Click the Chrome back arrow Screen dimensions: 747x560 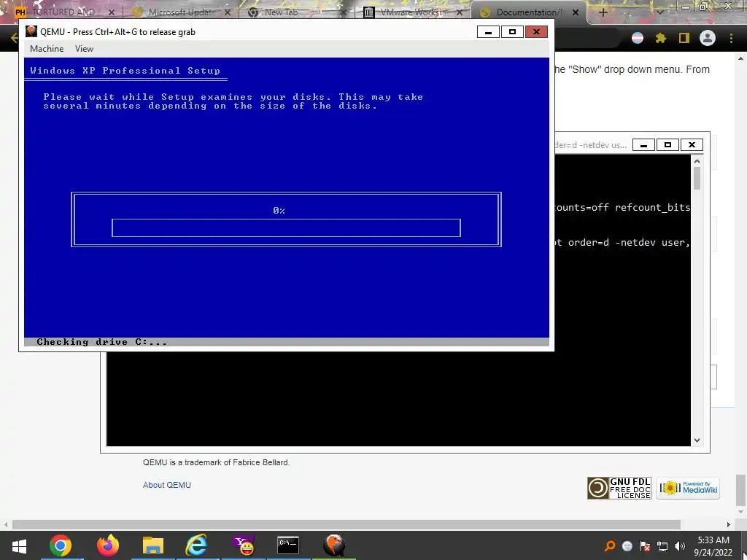point(15,38)
